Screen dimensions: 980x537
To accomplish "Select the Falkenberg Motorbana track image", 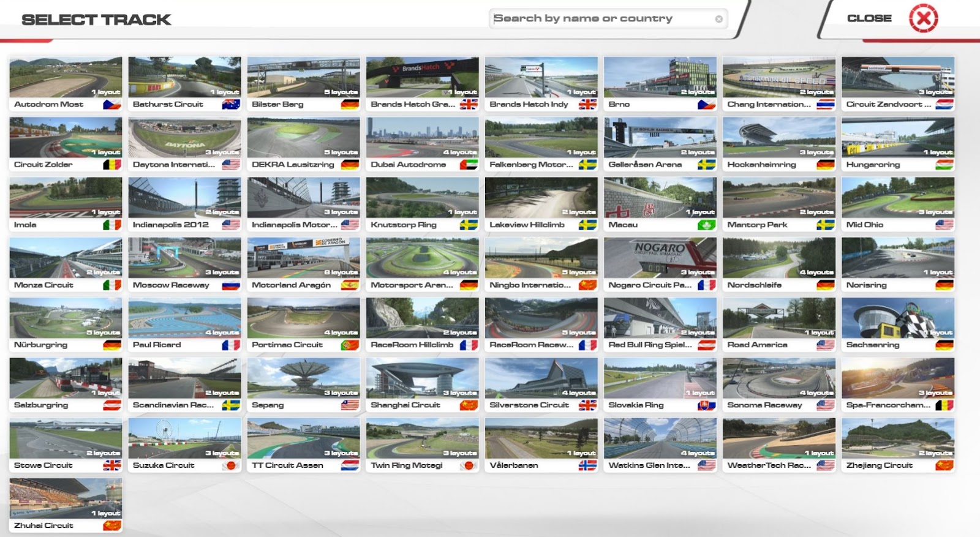I will click(541, 137).
